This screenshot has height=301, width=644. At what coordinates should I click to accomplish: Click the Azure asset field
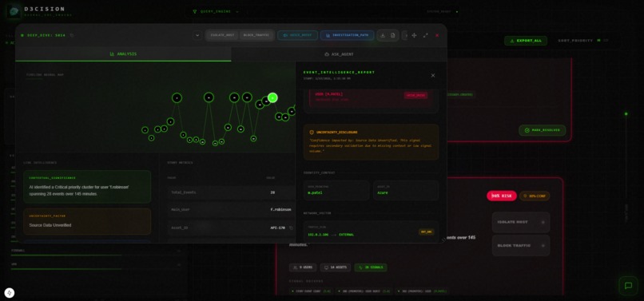(x=406, y=190)
